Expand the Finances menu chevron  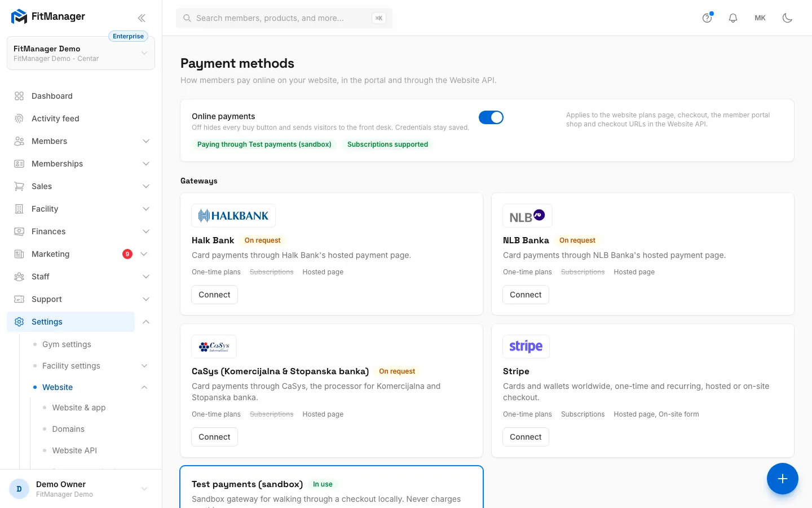coord(146,231)
